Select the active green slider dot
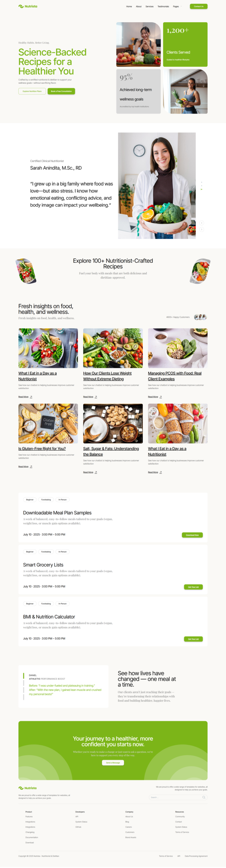 [201, 189]
